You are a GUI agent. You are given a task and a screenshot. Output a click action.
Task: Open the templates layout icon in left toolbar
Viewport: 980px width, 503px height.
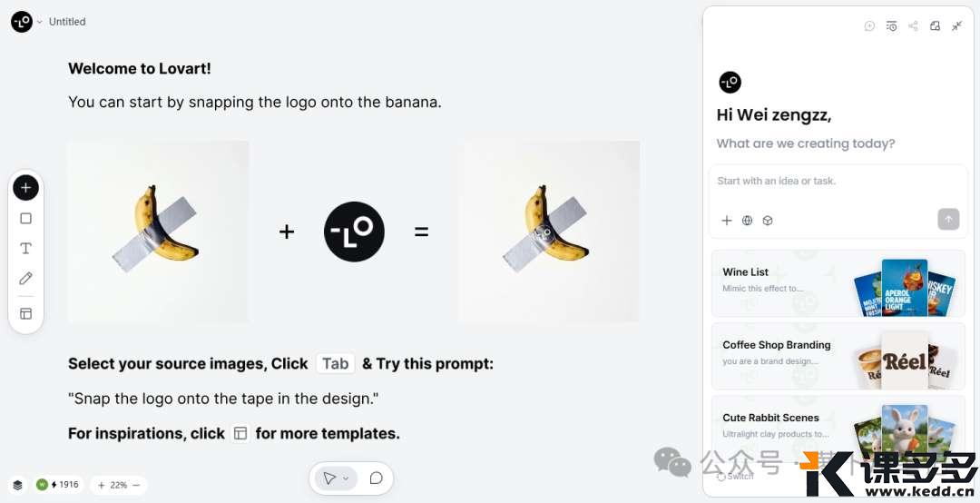click(x=25, y=313)
